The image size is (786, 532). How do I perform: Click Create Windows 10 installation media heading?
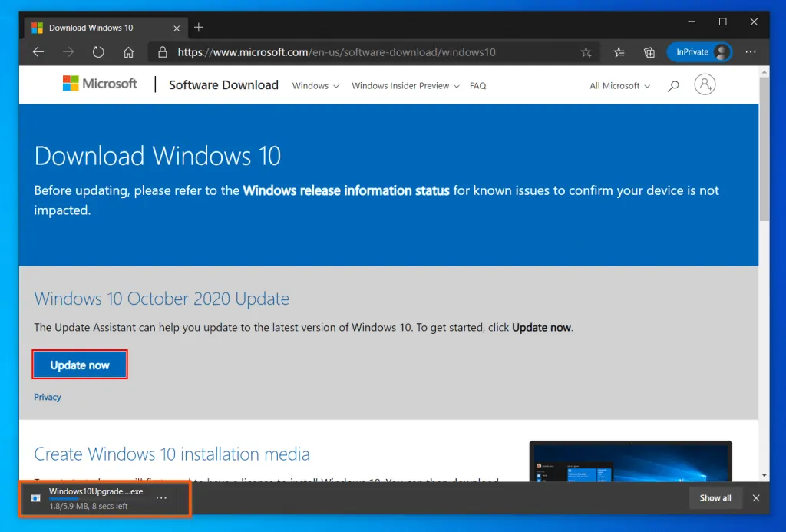(172, 454)
